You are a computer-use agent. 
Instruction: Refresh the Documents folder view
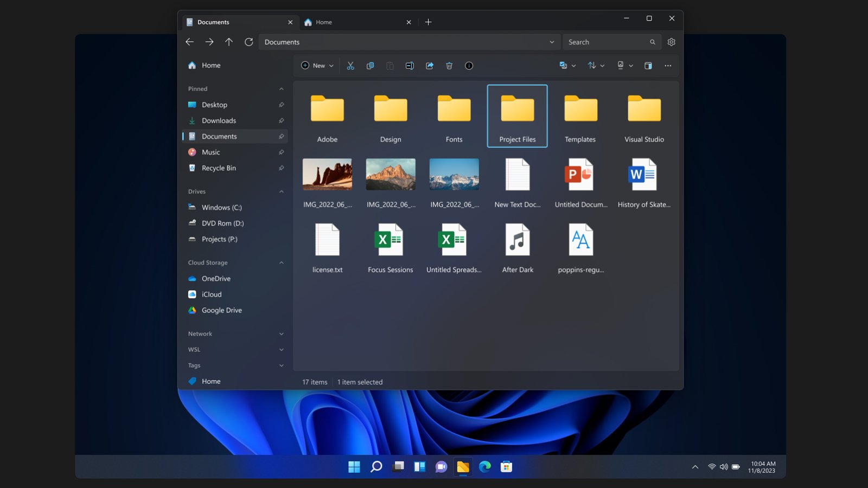248,42
